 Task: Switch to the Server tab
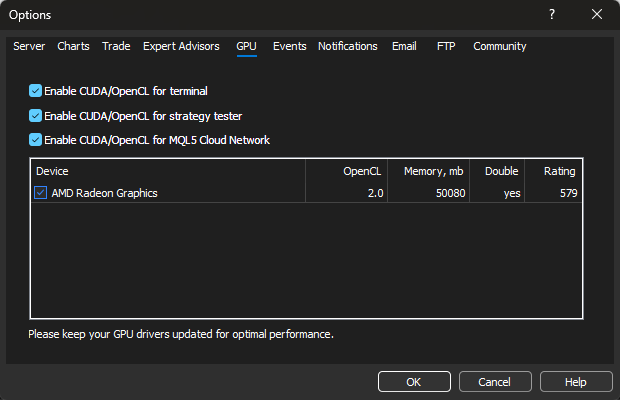pyautogui.click(x=29, y=46)
